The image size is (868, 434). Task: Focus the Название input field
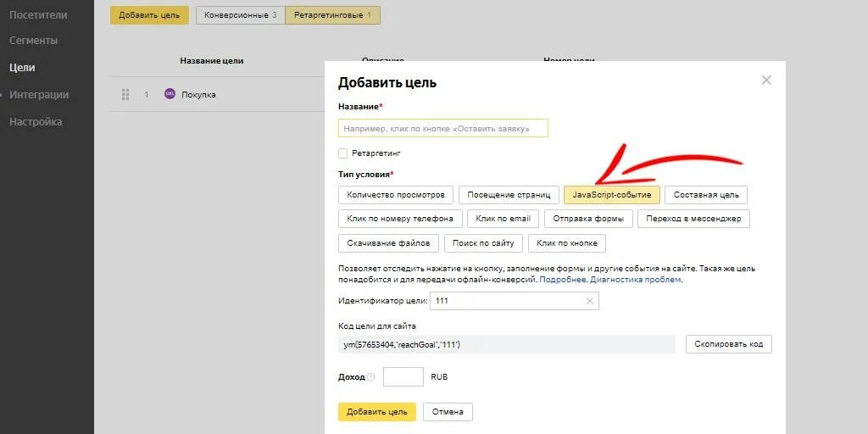442,128
